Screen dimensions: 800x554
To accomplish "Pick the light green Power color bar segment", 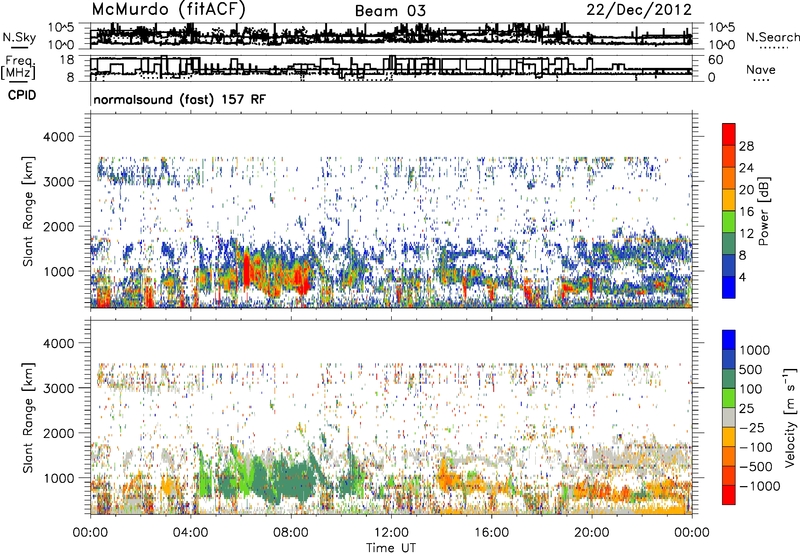I will (x=729, y=222).
